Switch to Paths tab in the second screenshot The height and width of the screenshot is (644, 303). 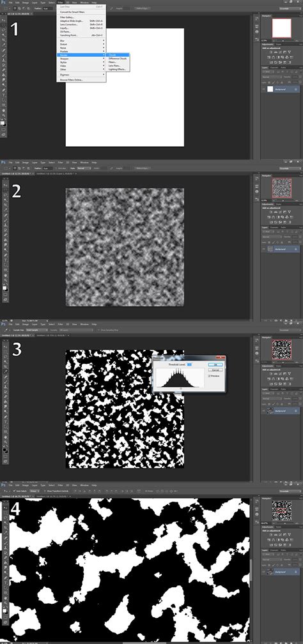pos(283,227)
